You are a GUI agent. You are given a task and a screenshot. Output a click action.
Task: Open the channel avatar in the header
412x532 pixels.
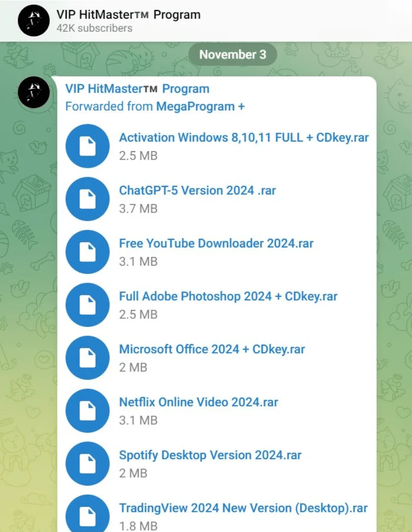34,20
